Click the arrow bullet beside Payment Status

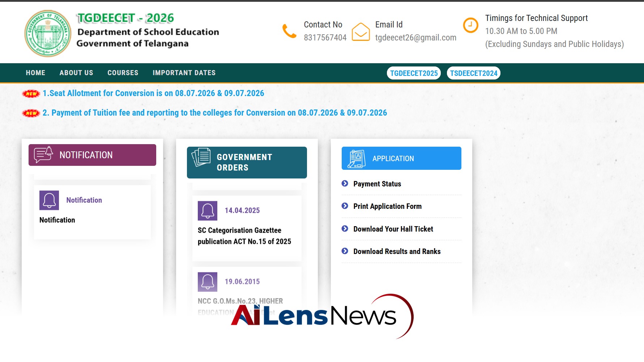click(345, 184)
